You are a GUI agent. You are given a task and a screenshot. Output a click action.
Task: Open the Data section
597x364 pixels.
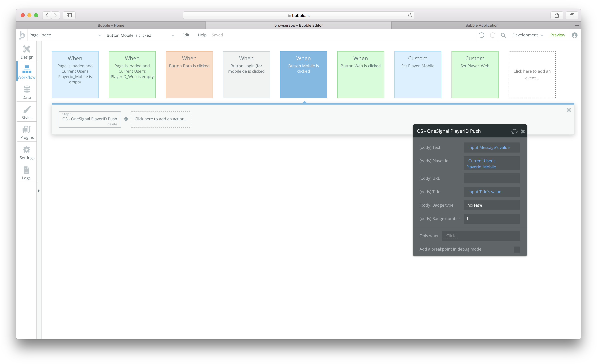[x=27, y=92]
